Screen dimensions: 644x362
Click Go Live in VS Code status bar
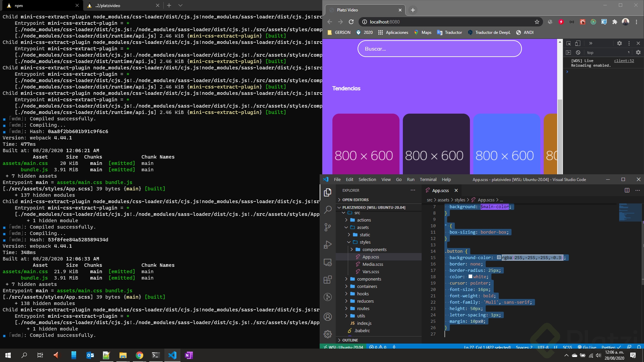[587, 347]
